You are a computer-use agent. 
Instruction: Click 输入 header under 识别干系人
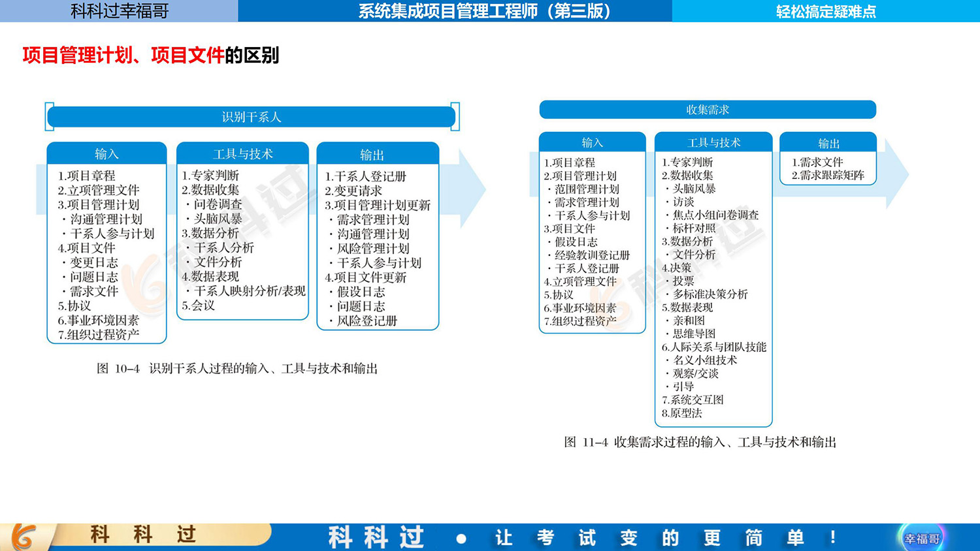106,153
